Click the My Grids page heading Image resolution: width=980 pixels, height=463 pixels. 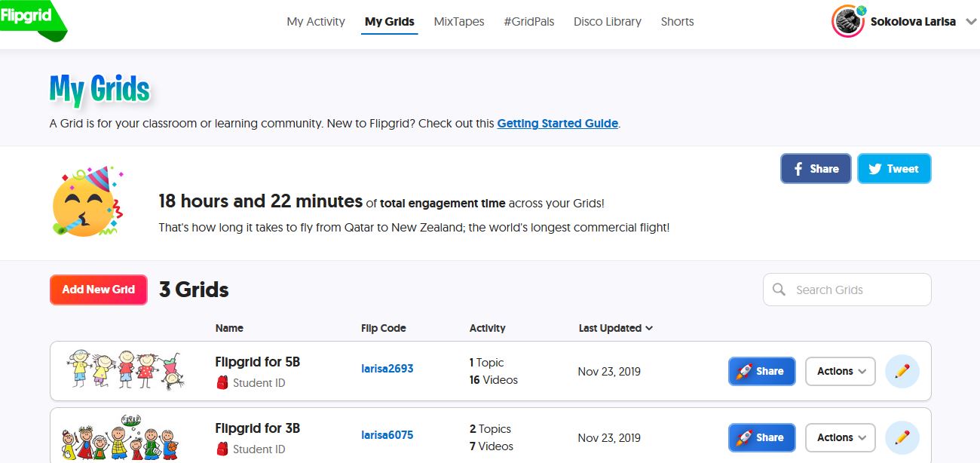(100, 90)
